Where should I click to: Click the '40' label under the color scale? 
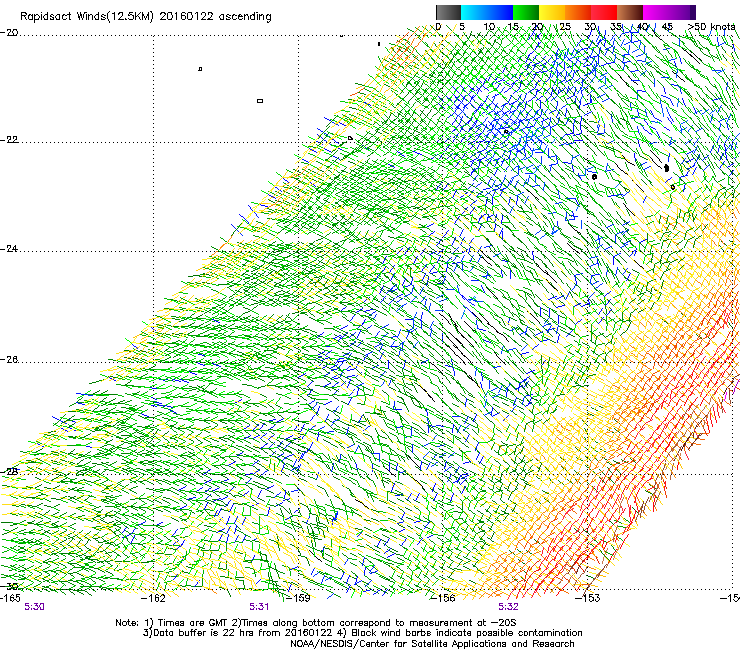[x=643, y=27]
